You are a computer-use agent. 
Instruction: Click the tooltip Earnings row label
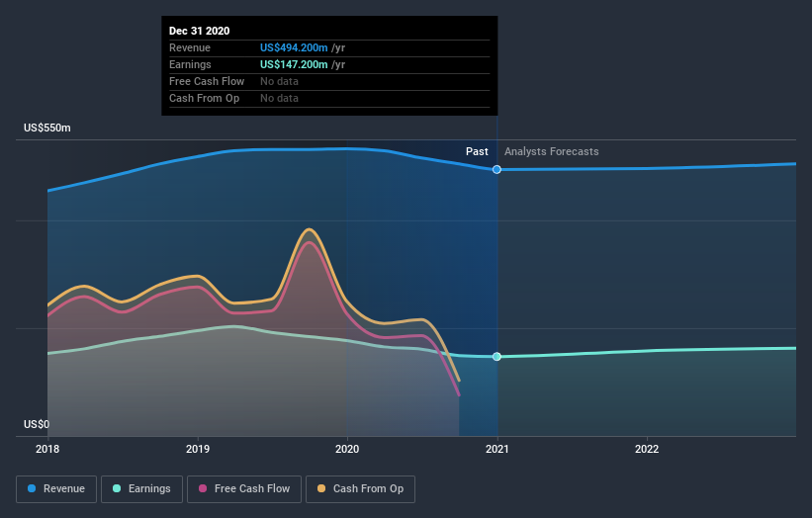click(190, 64)
